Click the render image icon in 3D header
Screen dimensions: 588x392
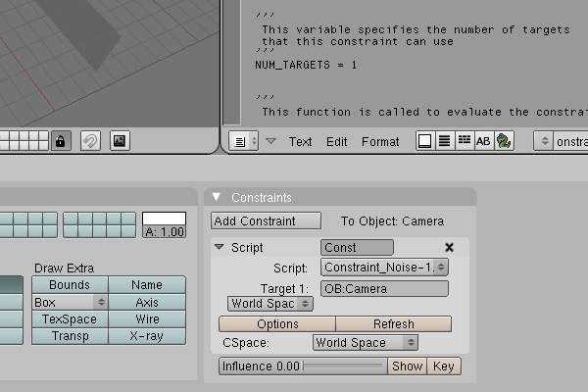(120, 141)
